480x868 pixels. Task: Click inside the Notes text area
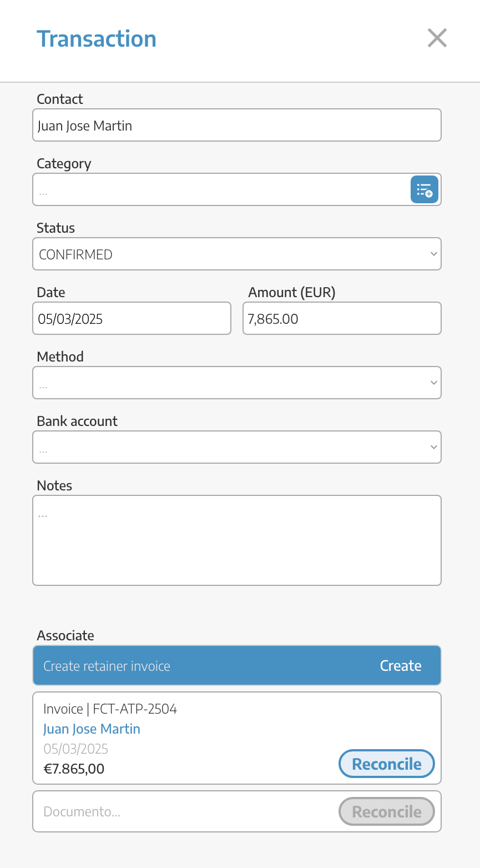pos(237,540)
